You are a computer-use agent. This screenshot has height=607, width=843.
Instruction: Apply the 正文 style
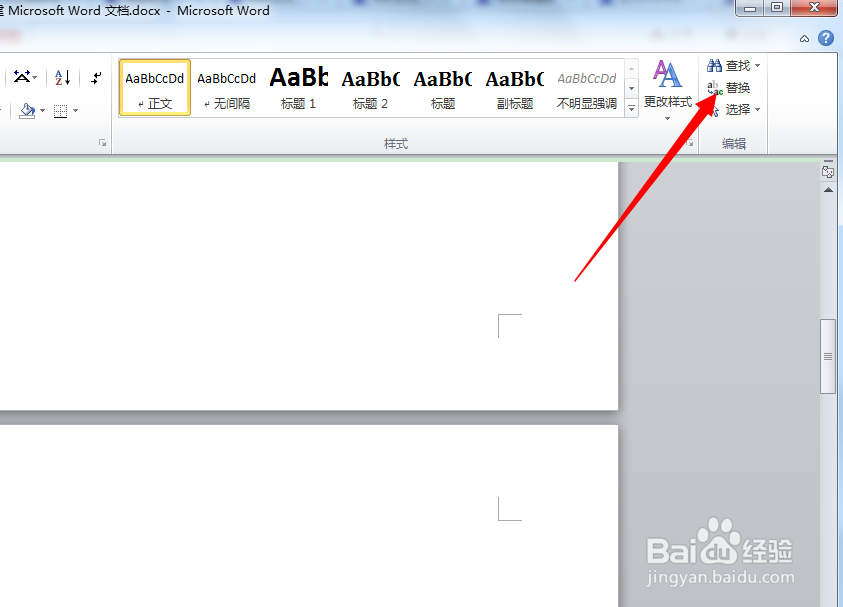pyautogui.click(x=154, y=87)
